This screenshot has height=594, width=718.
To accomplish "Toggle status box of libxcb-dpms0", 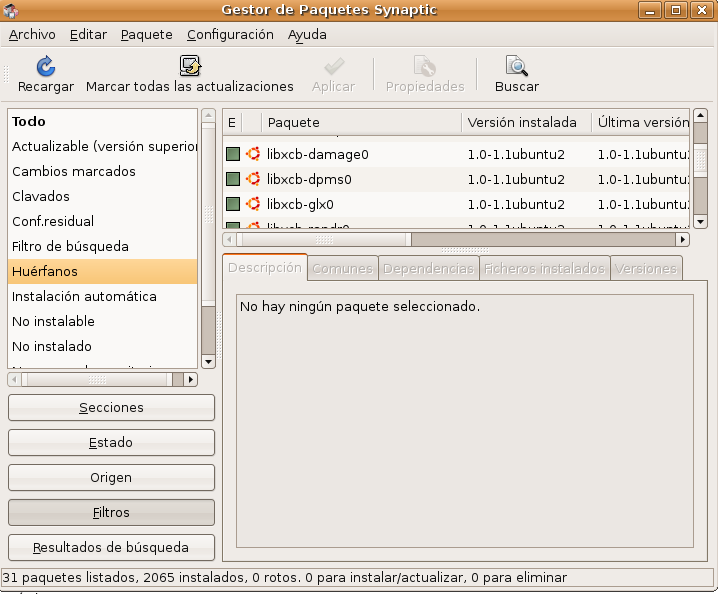I will [233, 179].
